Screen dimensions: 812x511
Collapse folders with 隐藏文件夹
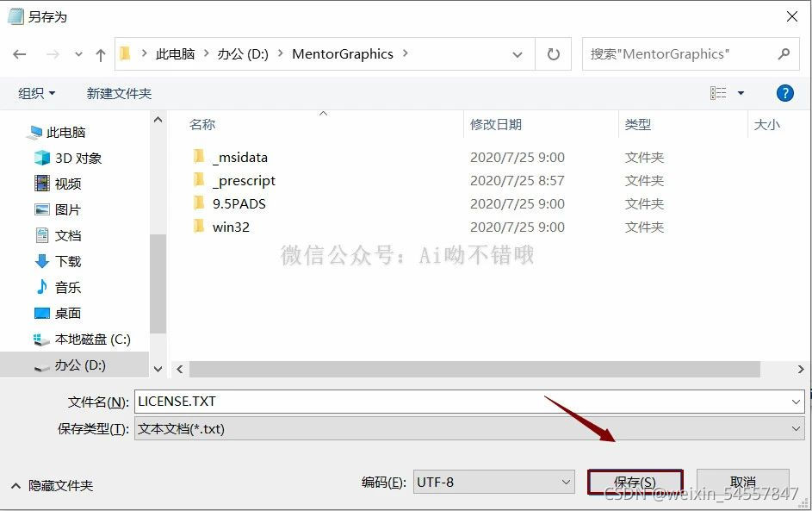click(52, 486)
